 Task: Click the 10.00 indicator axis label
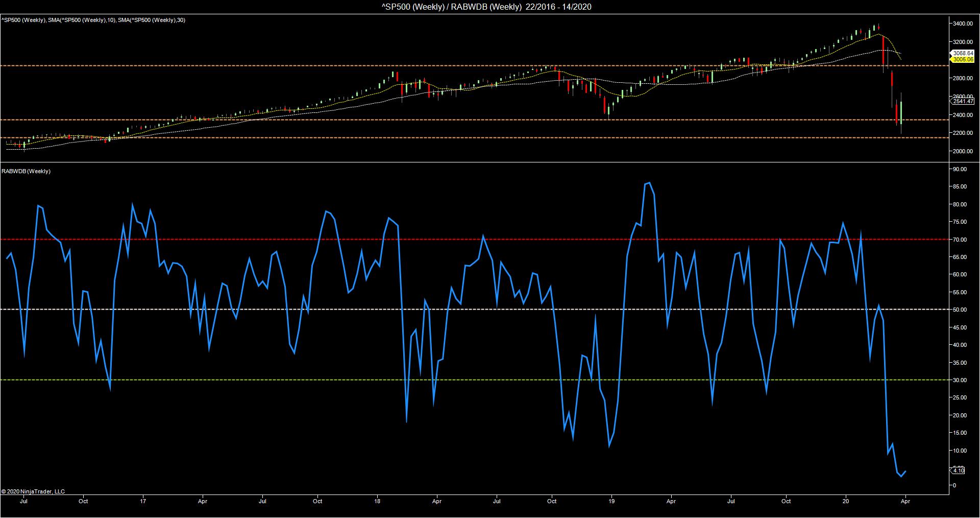pyautogui.click(x=960, y=451)
